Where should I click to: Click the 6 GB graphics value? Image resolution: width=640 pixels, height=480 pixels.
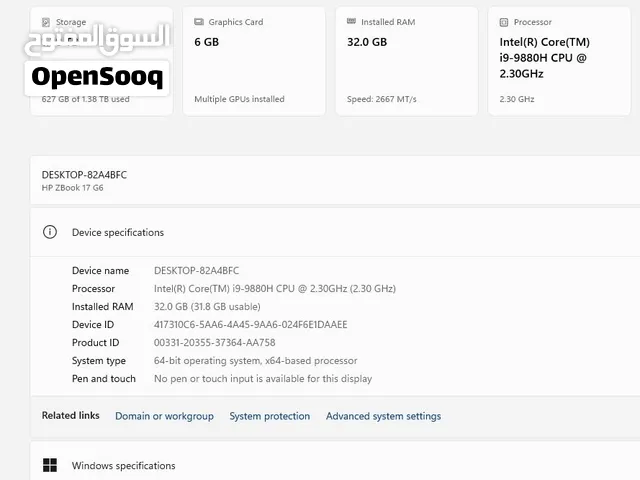(x=207, y=42)
